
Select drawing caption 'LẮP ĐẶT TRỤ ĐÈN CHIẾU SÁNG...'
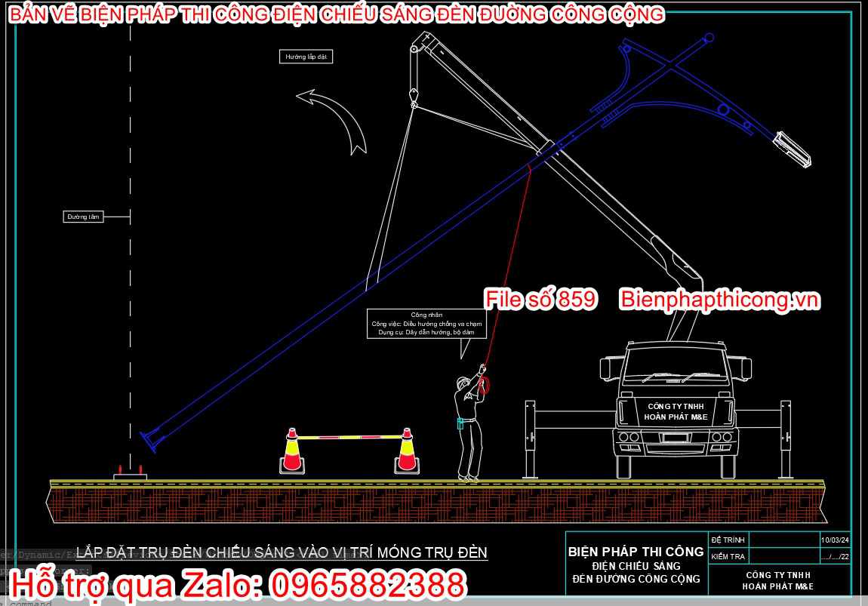282,552
